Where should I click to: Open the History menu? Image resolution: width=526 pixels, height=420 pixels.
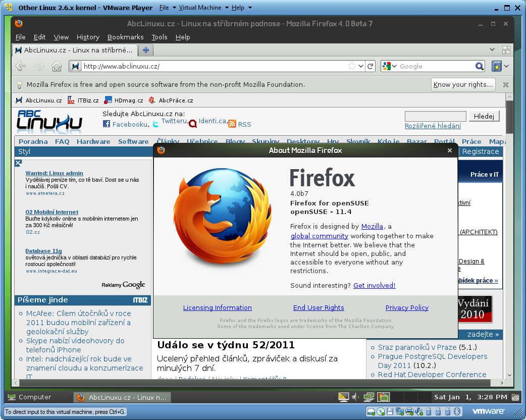(88, 37)
